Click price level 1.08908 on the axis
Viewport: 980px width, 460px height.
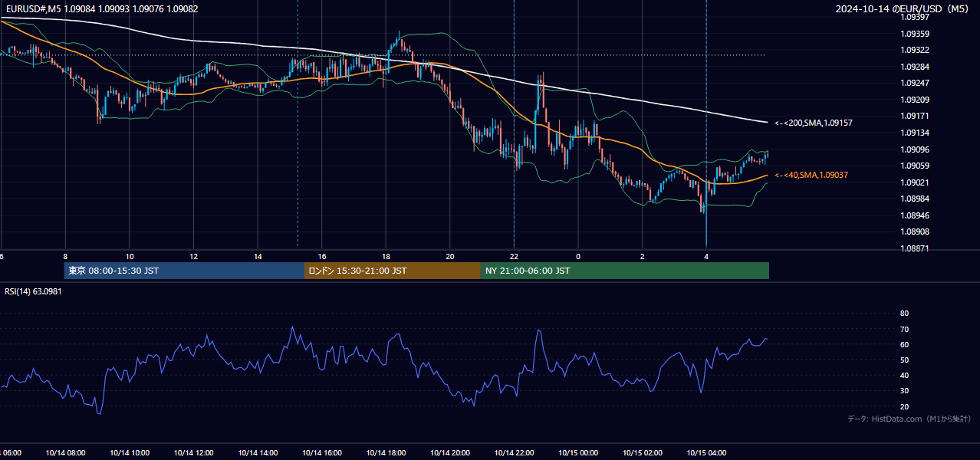(915, 232)
